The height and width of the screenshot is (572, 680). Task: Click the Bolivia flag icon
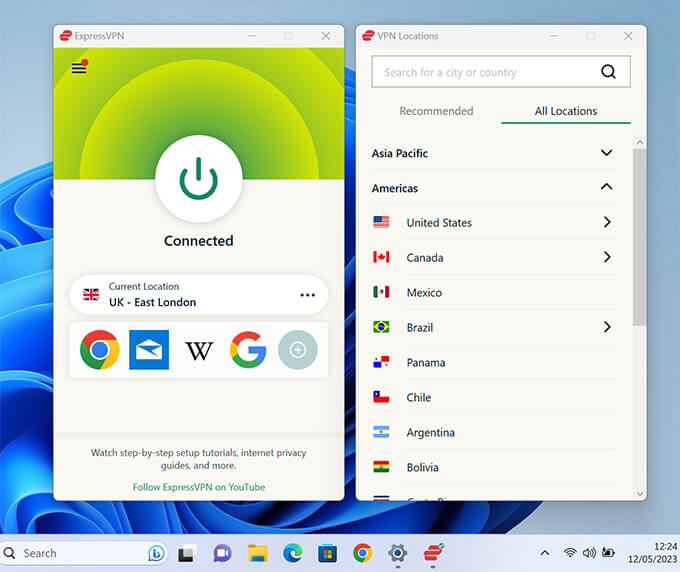point(381,467)
